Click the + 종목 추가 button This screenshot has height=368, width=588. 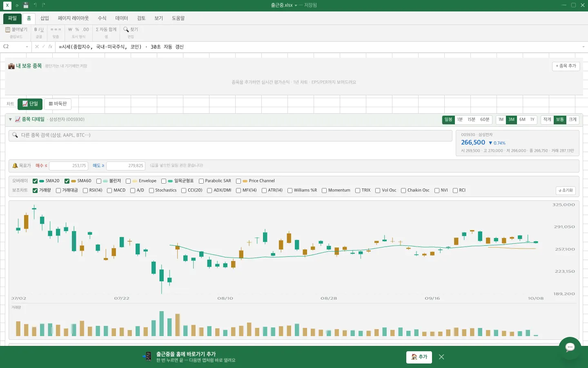pos(566,66)
